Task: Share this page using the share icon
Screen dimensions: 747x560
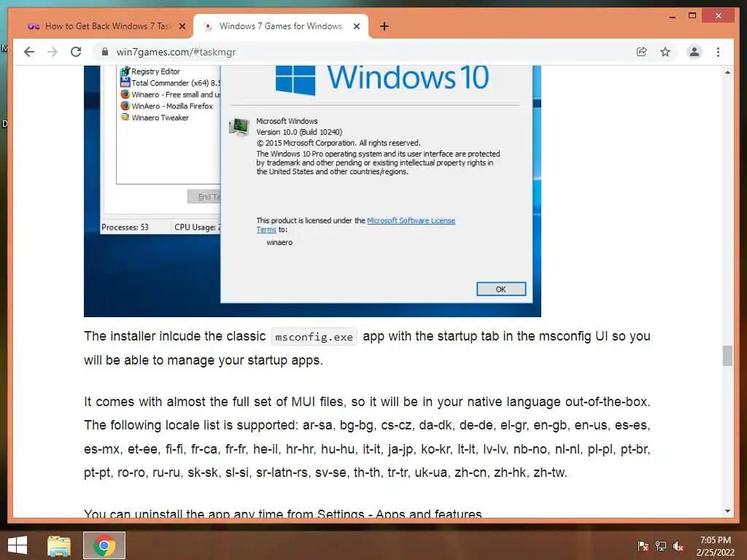Action: pyautogui.click(x=642, y=52)
